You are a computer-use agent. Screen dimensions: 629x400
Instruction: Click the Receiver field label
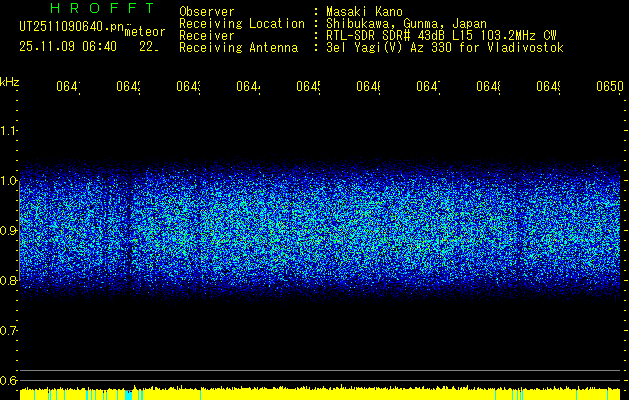(207, 36)
